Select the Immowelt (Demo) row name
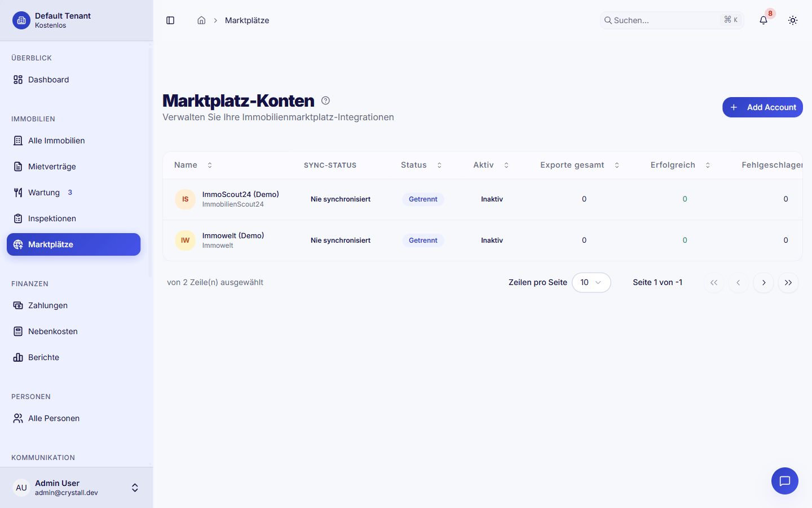Screen dimensions: 812x508 point(233,235)
